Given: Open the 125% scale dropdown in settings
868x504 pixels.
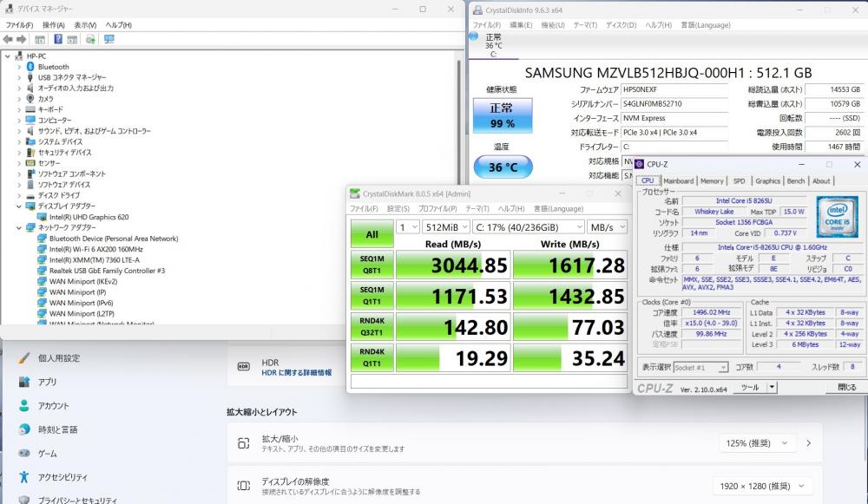Looking at the screenshot, I should click(757, 443).
